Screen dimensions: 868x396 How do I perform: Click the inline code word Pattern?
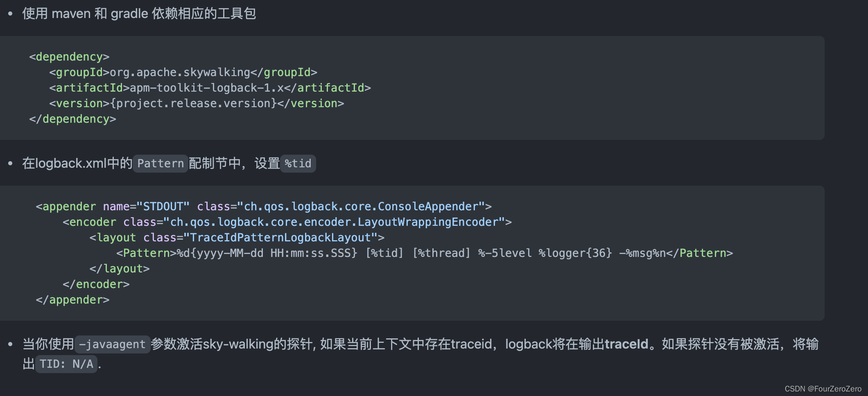160,164
